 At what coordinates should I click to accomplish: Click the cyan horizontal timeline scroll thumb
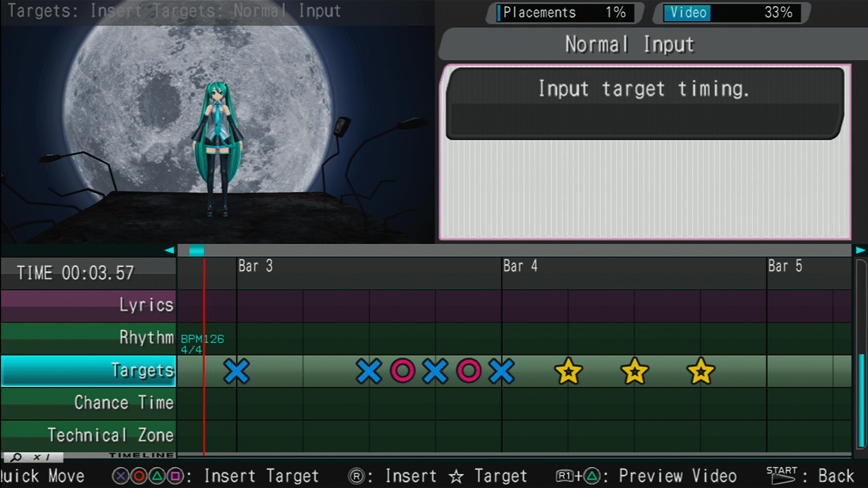click(197, 251)
